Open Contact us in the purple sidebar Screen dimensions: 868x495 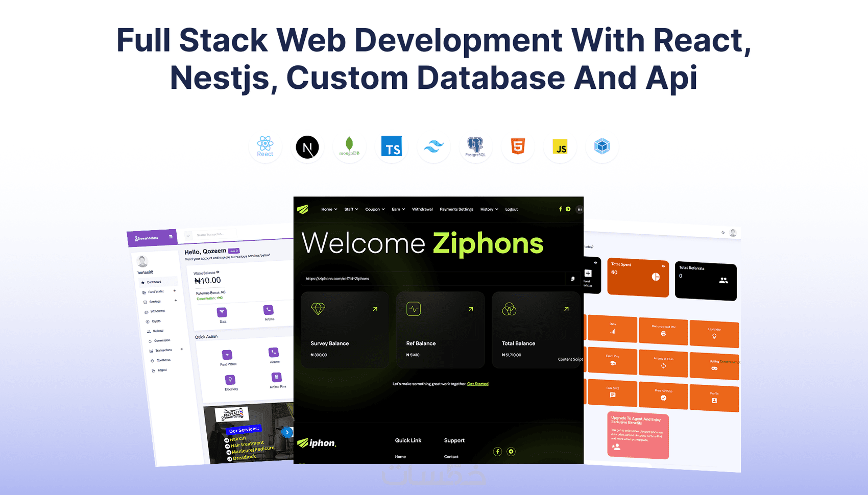coord(161,360)
